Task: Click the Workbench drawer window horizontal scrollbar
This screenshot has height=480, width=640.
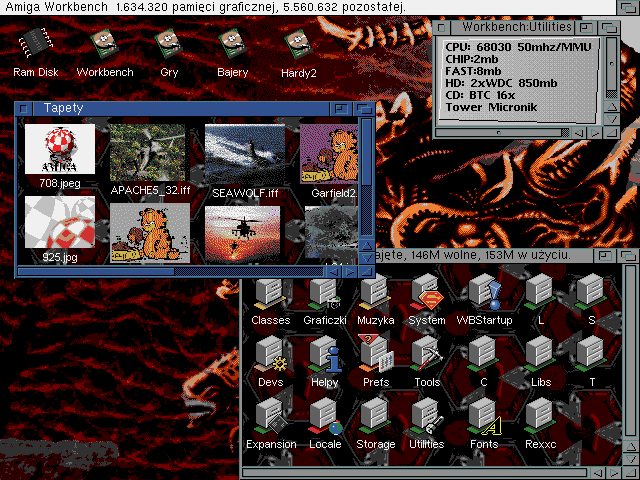Action: [x=415, y=473]
